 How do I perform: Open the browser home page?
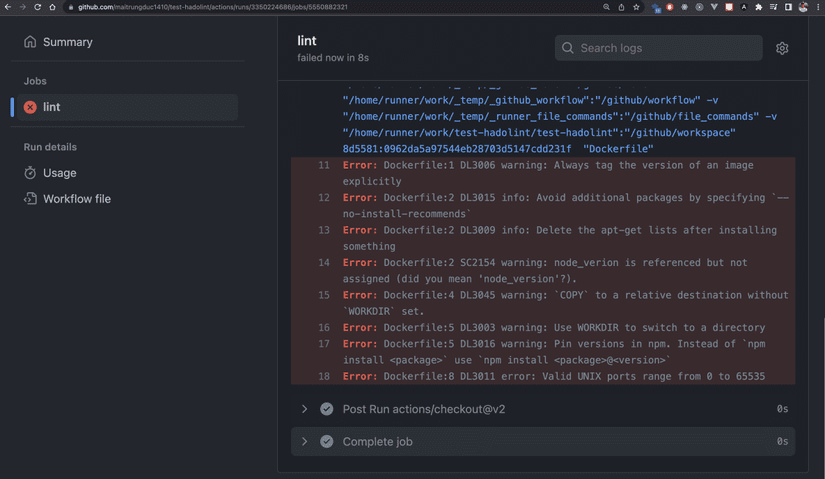pyautogui.click(x=52, y=7)
